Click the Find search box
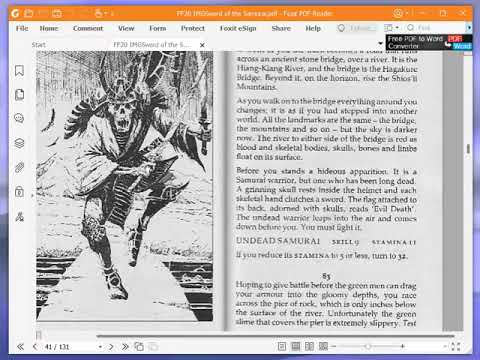The width and height of the screenshot is (480, 360). click(x=435, y=28)
